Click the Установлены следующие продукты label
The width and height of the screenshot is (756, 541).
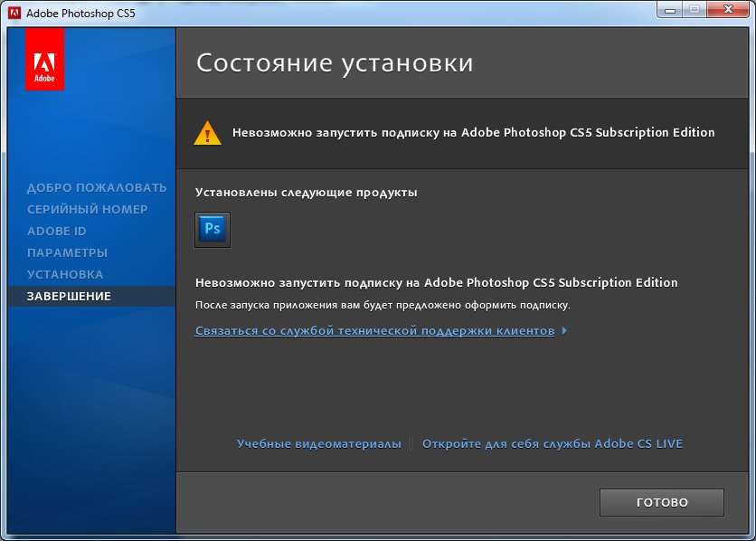pos(307,193)
